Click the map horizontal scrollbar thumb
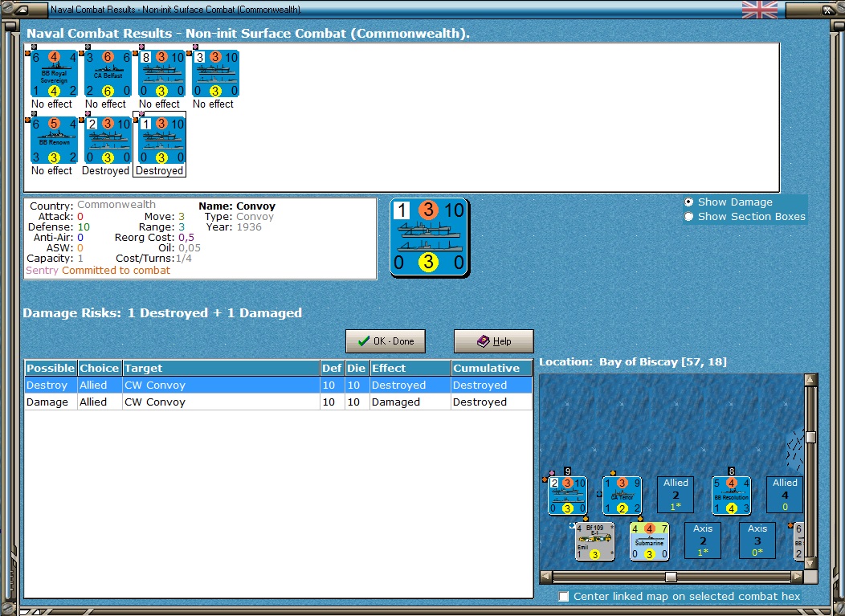Viewport: 845px width, 616px height. coord(671,577)
